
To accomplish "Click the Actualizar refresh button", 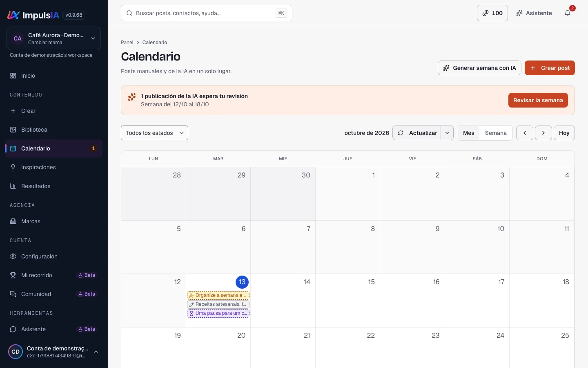I will tap(417, 133).
